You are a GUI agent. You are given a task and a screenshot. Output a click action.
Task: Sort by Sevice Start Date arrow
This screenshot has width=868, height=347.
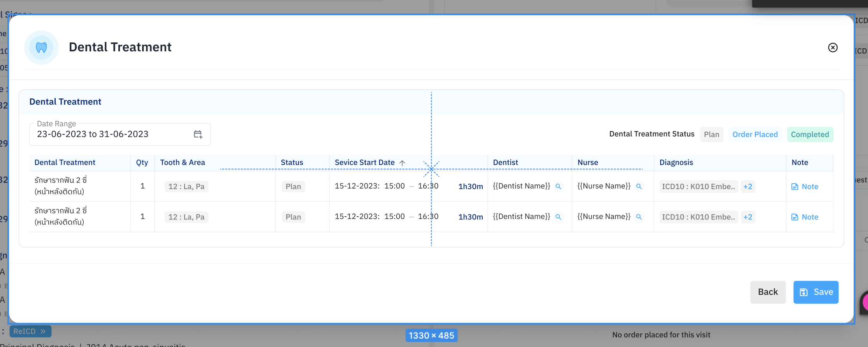[402, 163]
